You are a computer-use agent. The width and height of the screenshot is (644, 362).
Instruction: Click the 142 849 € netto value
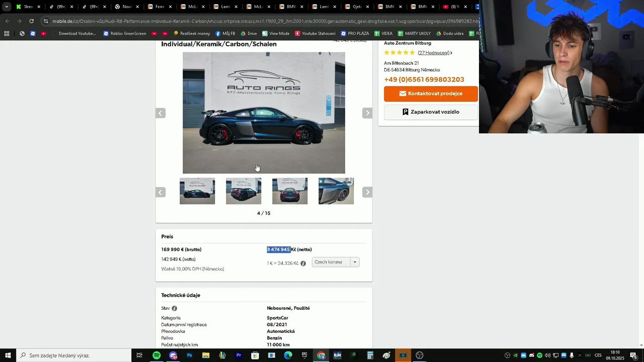pyautogui.click(x=178, y=259)
